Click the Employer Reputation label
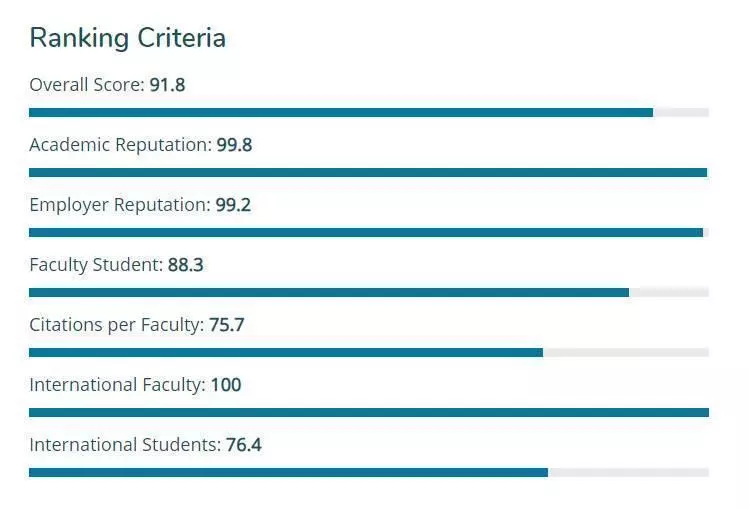This screenshot has width=749, height=509. pyautogui.click(x=120, y=205)
